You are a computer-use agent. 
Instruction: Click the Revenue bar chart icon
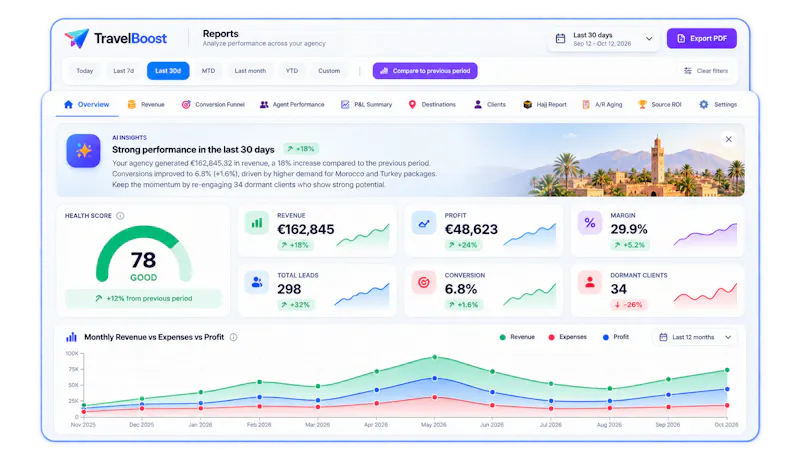(257, 223)
